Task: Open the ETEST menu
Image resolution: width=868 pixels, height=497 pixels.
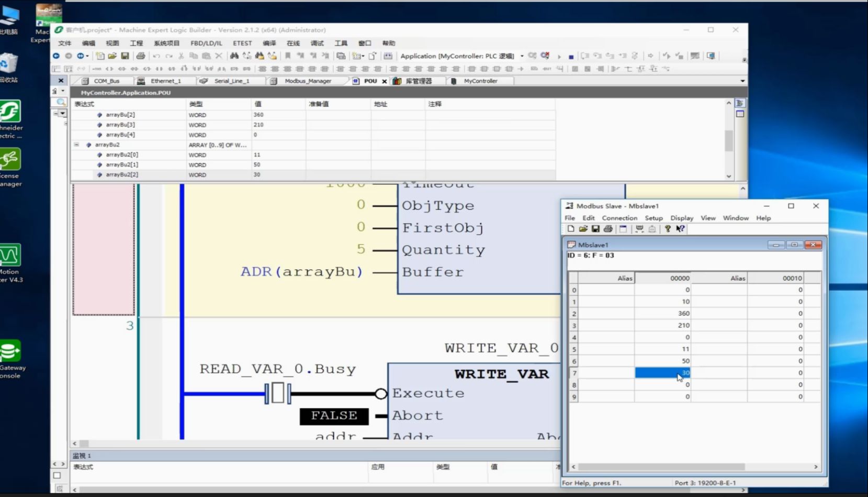Action: coord(242,43)
